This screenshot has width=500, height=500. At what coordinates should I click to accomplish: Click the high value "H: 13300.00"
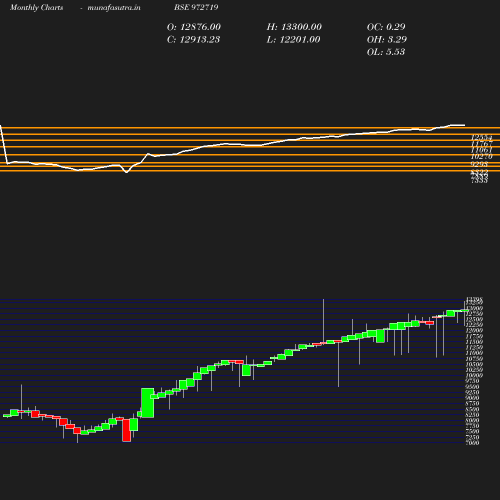pos(294,27)
